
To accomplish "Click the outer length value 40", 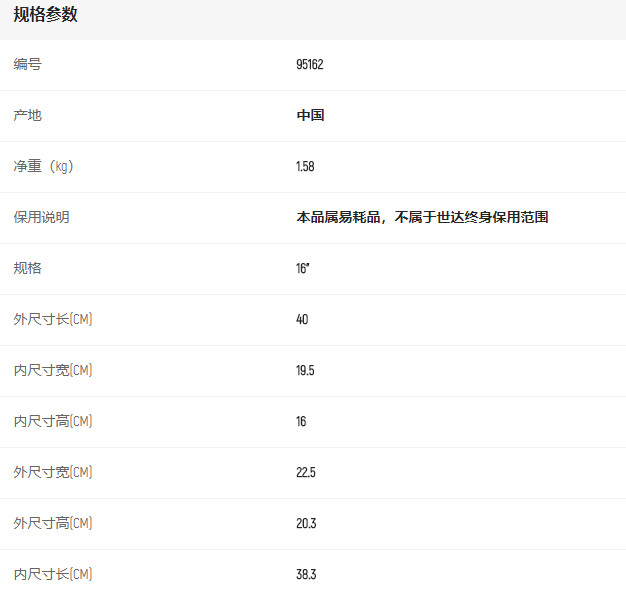I will [302, 319].
